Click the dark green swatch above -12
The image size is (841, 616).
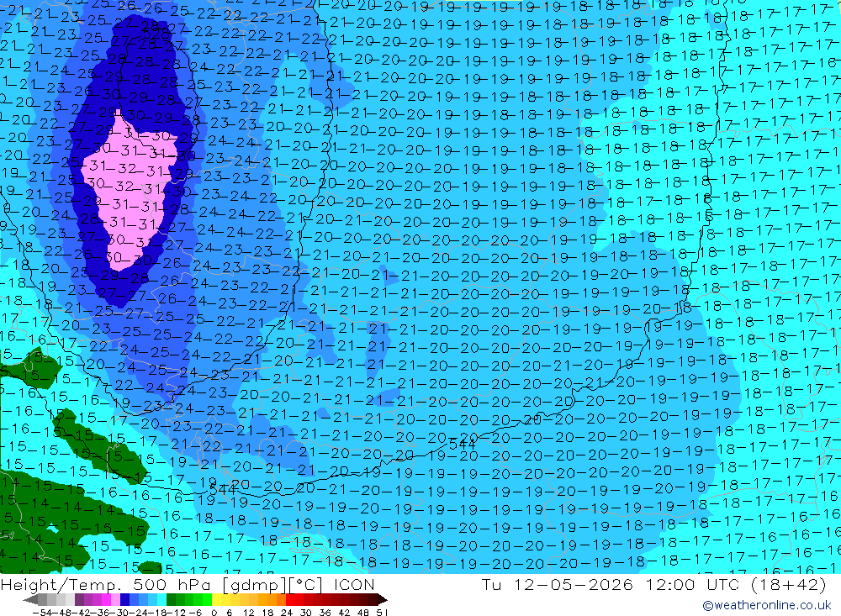[x=171, y=599]
